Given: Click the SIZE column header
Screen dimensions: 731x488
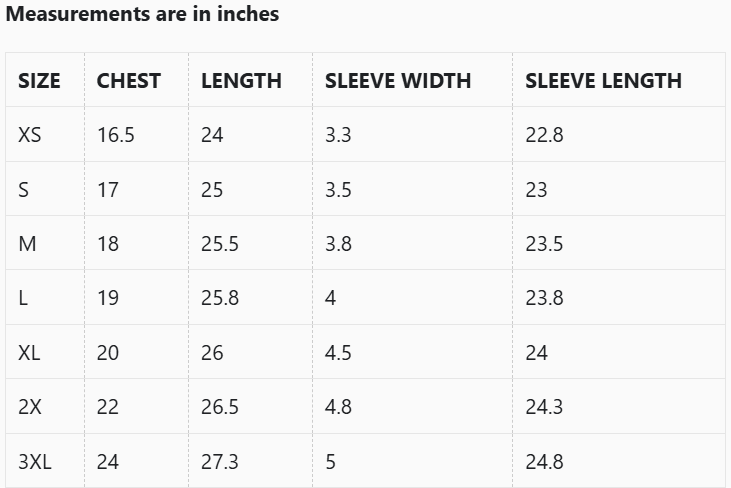Looking at the screenshot, I should 39,81.
